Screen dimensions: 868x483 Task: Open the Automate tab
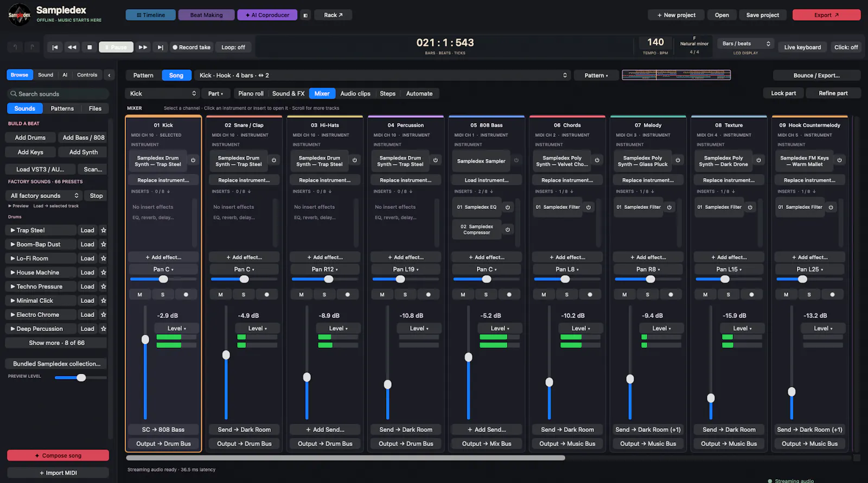419,93
